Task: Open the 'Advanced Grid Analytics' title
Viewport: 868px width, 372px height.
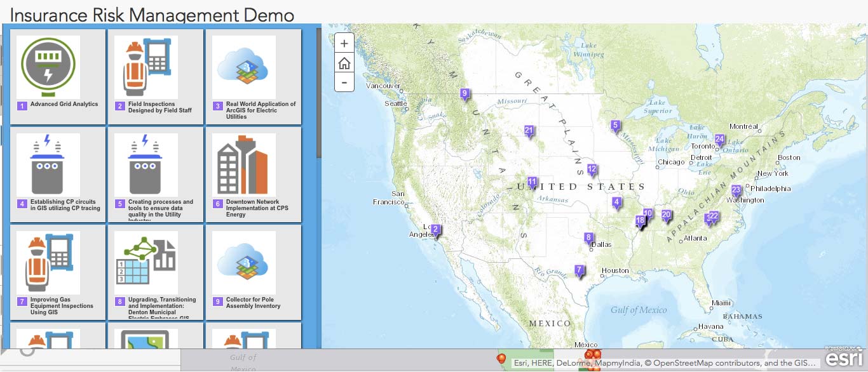Action: (x=64, y=105)
